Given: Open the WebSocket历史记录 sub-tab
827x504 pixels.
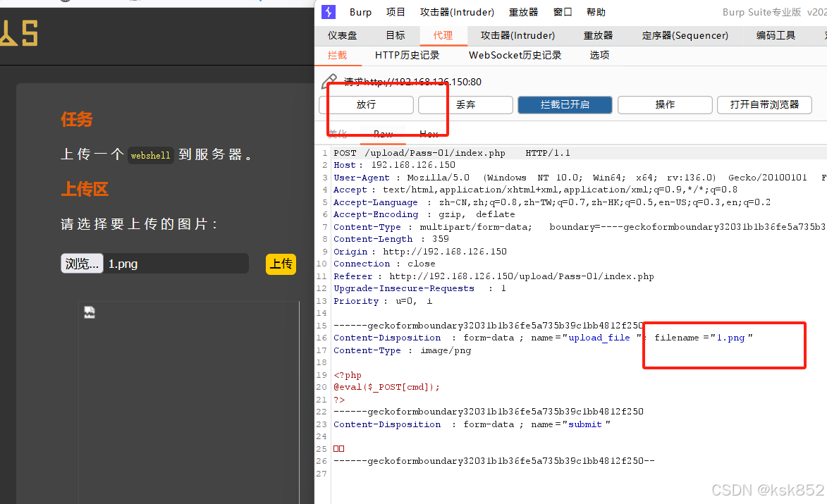Looking at the screenshot, I should point(515,56).
